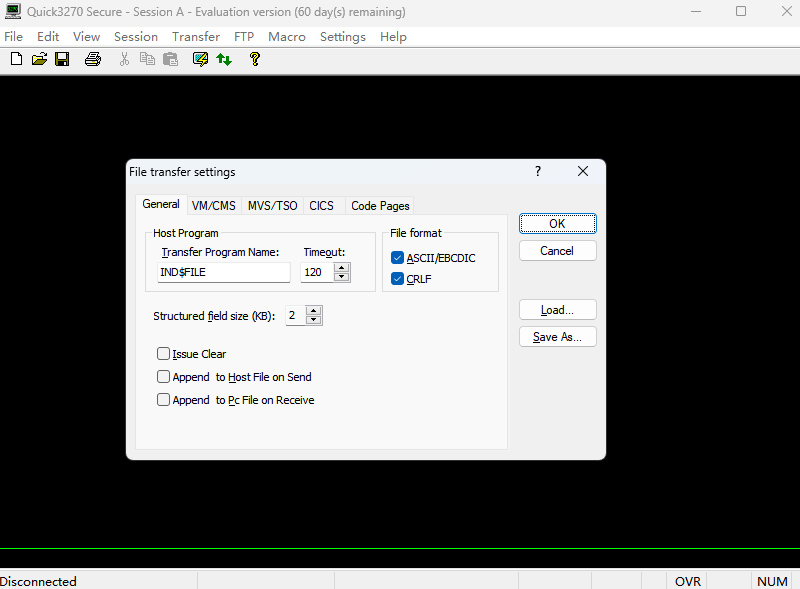Click the Transfer Program Name field
Image resolution: width=800 pixels, height=589 pixels.
(224, 272)
